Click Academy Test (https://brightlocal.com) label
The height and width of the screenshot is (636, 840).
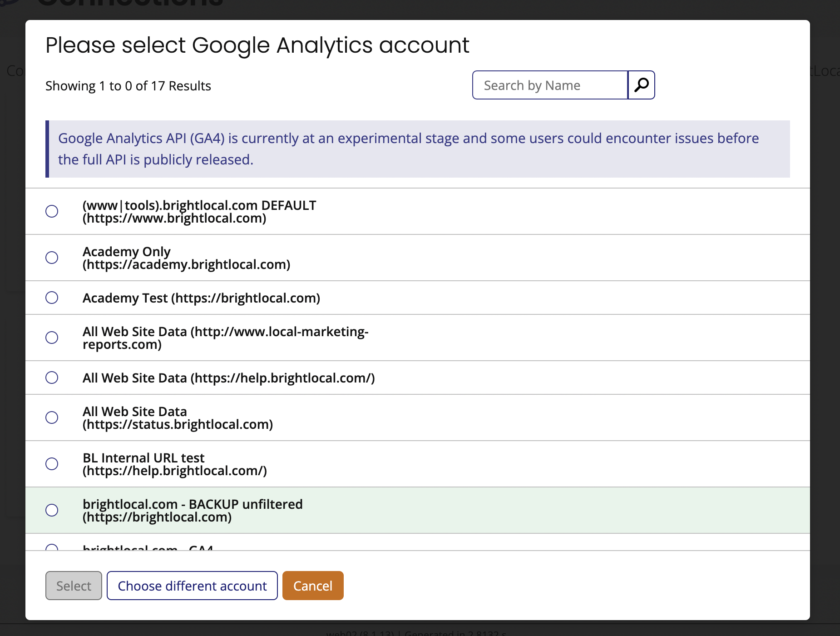[201, 298]
